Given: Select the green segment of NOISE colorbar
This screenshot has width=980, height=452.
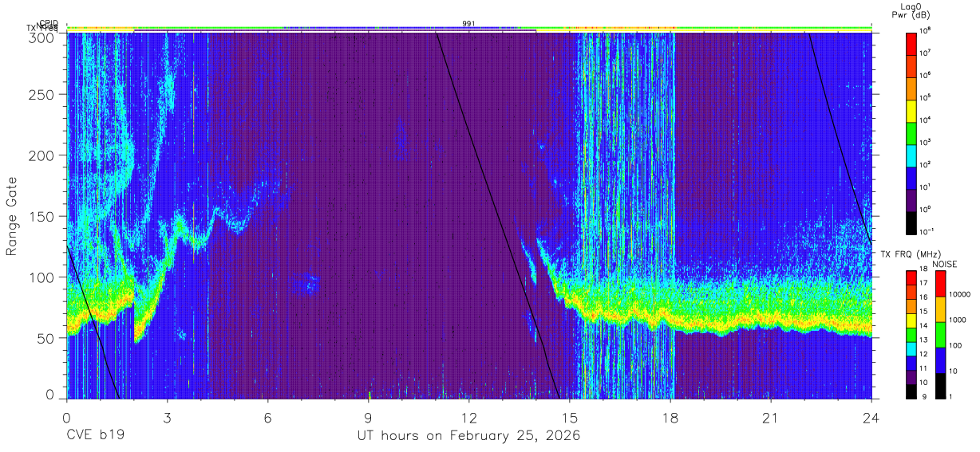Looking at the screenshot, I should [940, 334].
